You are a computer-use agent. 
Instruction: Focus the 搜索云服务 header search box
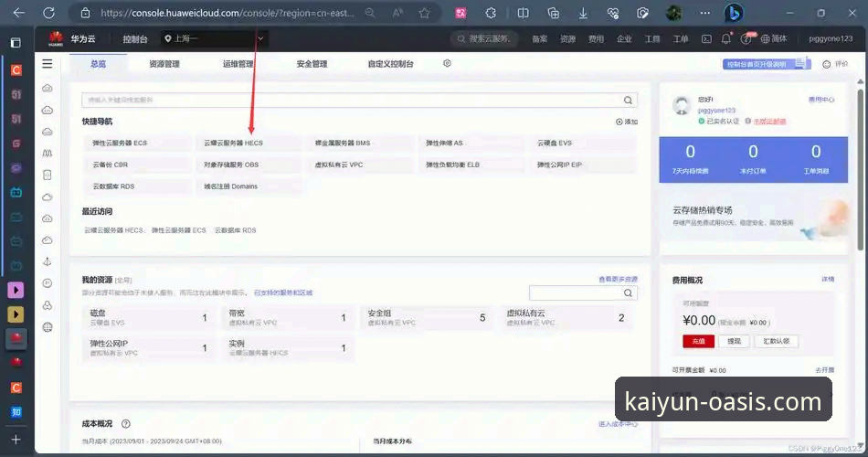[x=484, y=38]
